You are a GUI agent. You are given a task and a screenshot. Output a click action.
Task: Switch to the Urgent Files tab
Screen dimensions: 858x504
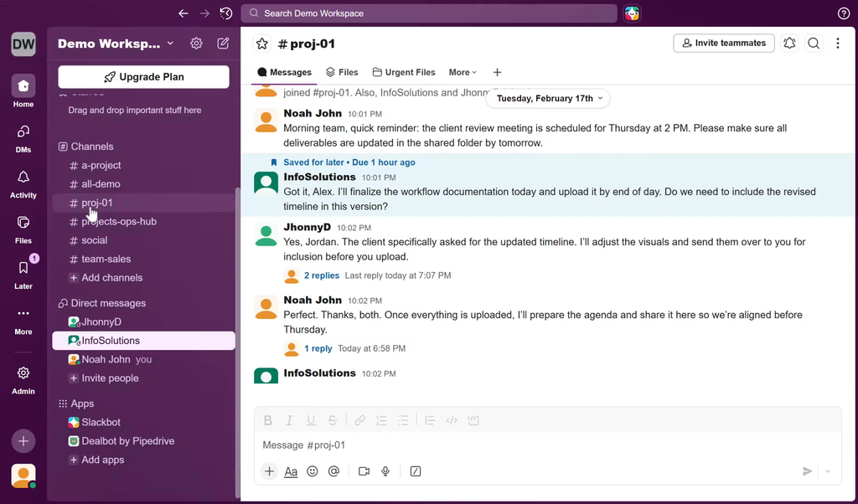[404, 73]
